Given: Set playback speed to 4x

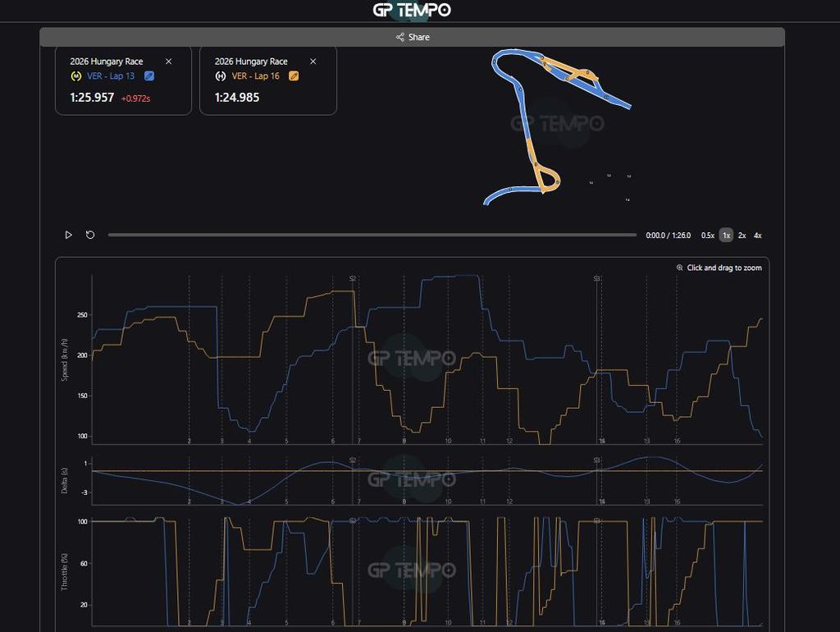Looking at the screenshot, I should tap(757, 236).
